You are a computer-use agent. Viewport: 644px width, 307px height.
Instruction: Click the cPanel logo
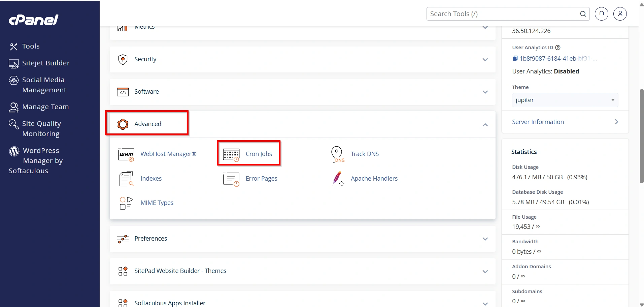pos(34,20)
